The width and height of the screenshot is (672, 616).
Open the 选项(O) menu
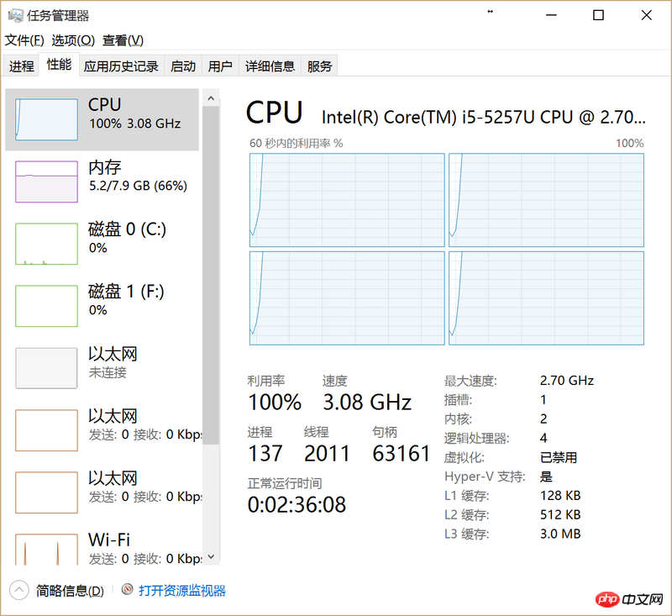coord(73,40)
